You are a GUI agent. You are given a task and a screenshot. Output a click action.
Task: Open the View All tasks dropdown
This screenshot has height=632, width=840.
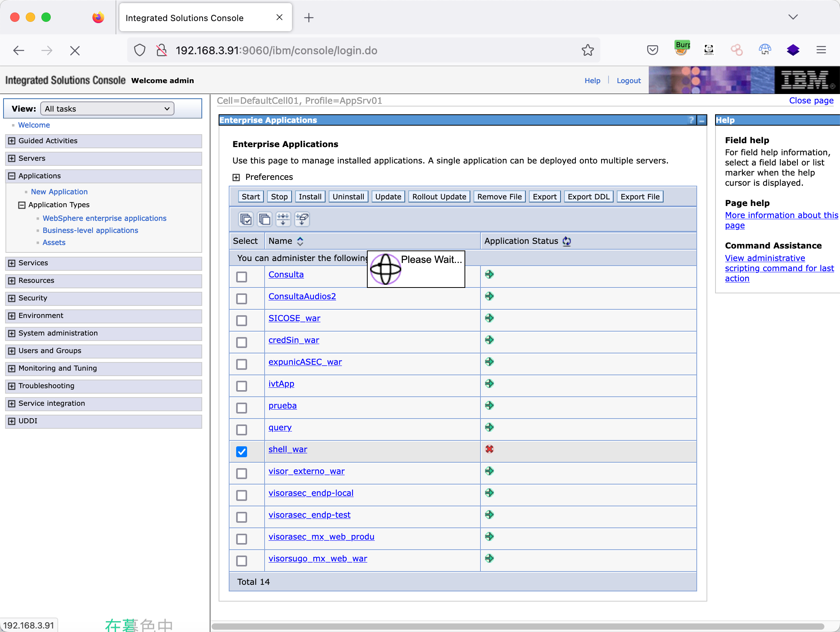pos(107,109)
